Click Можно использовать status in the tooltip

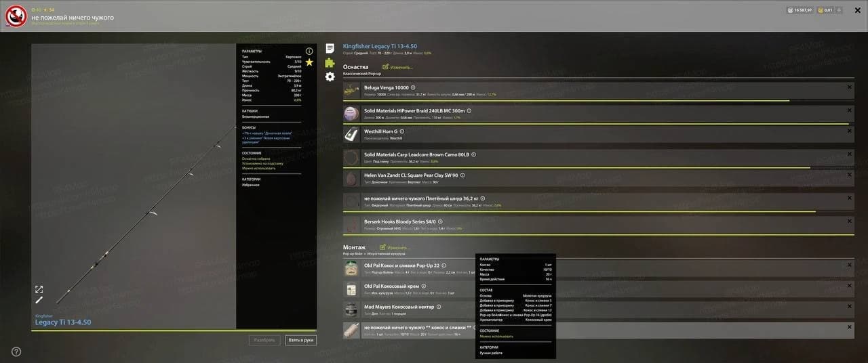pyautogui.click(x=496, y=336)
